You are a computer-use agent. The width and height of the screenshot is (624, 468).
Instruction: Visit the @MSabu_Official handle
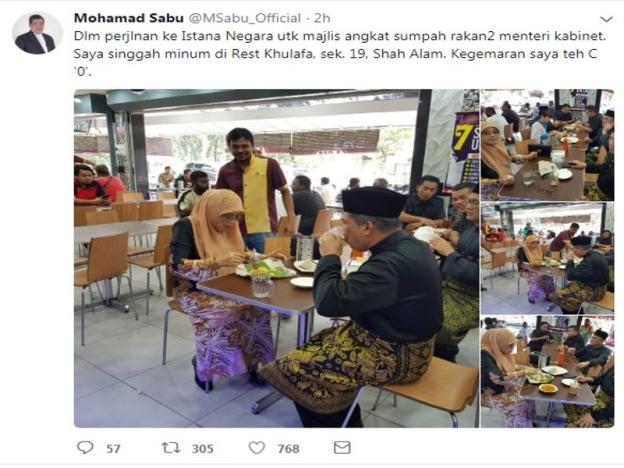[x=244, y=18]
